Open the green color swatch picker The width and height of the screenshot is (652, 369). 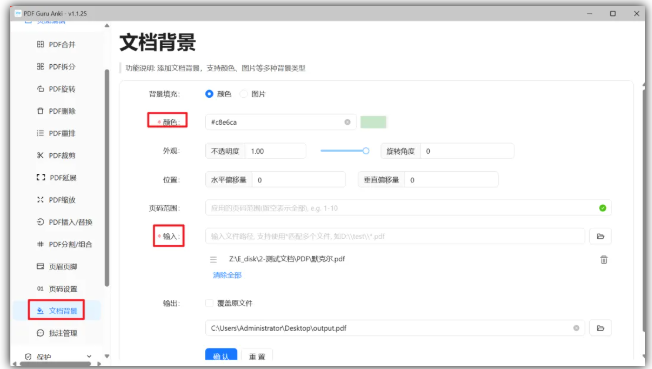373,122
